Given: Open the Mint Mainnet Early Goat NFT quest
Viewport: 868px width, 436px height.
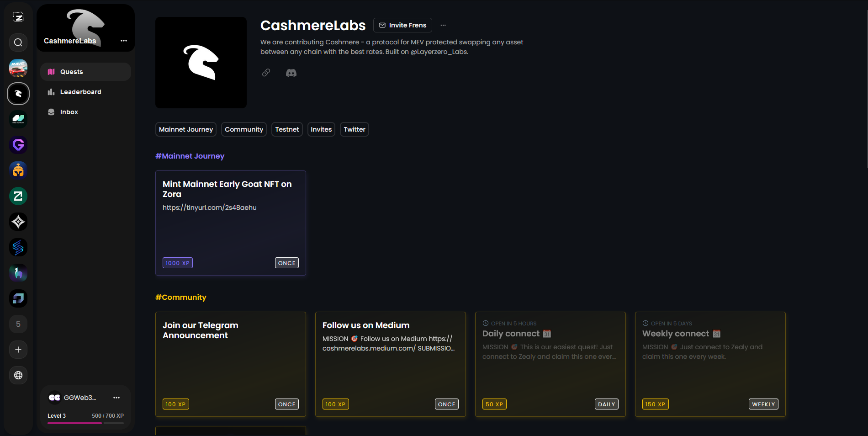Looking at the screenshot, I should [x=230, y=223].
